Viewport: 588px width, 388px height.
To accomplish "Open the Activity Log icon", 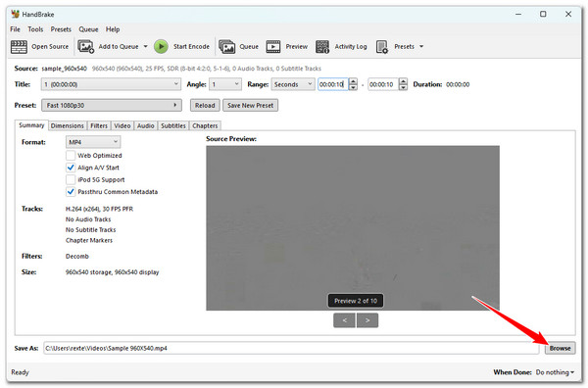I will click(322, 47).
